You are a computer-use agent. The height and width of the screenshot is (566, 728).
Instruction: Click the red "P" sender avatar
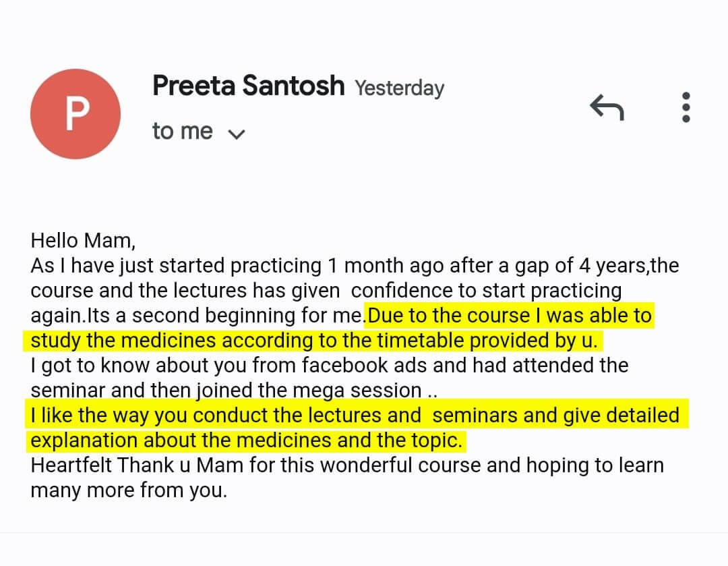click(x=75, y=114)
